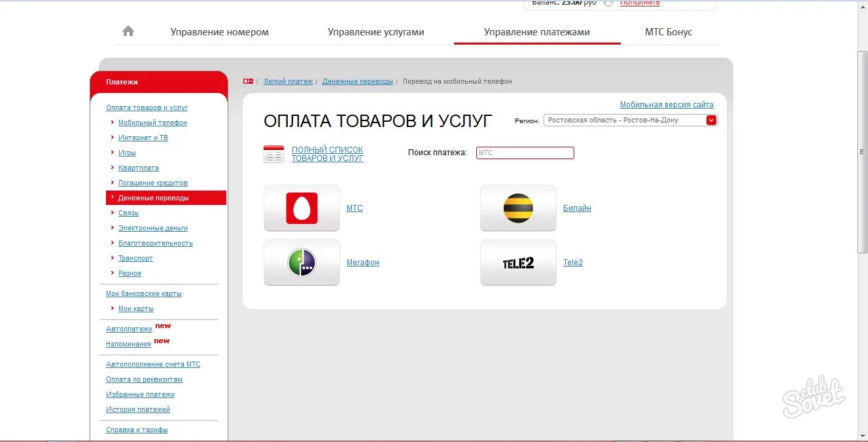Select Мобильный телефон in the sidebar
This screenshot has height=442, width=868.
[152, 122]
